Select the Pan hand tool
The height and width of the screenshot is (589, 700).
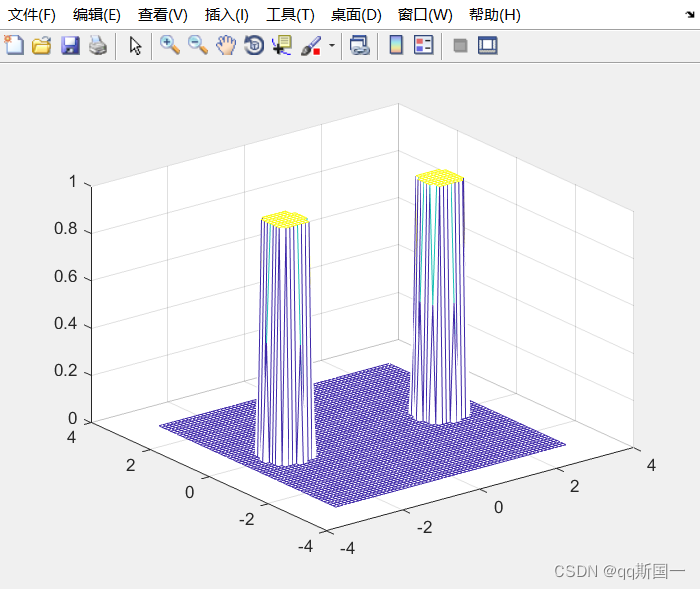(226, 45)
